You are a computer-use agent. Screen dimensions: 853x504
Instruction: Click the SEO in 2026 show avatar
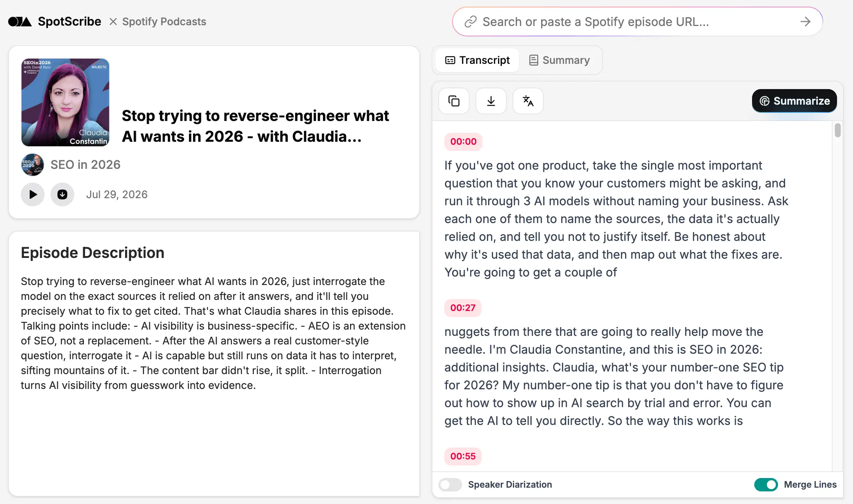click(x=33, y=165)
